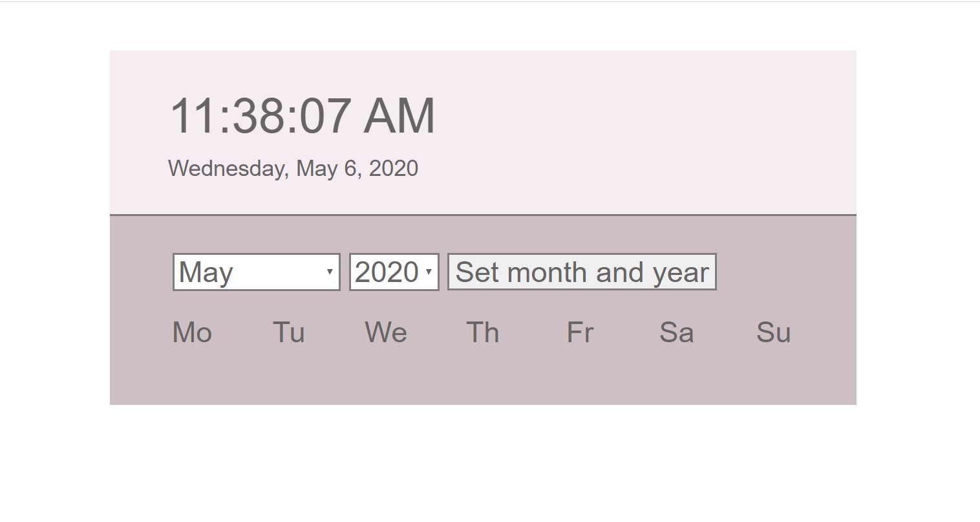Click the Fr weekday header
980x522 pixels.
click(579, 332)
